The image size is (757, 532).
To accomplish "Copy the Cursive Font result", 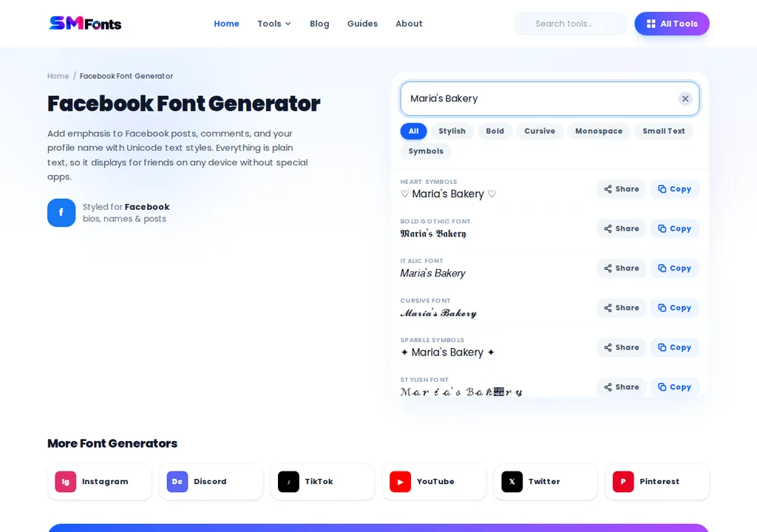I will click(x=674, y=308).
